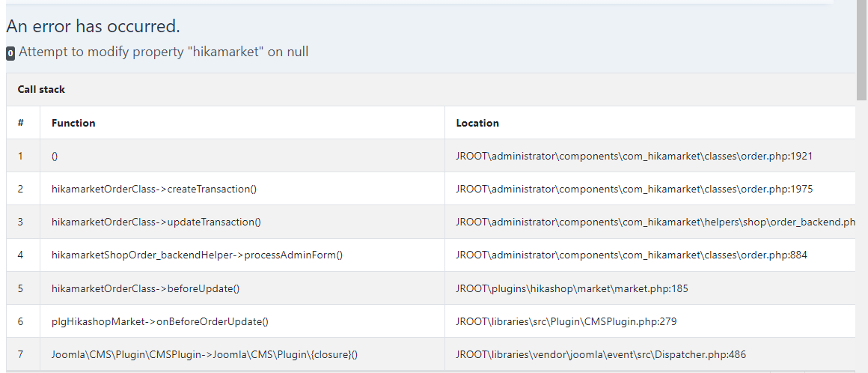868x373 pixels.
Task: Click the Function column header
Action: point(73,123)
